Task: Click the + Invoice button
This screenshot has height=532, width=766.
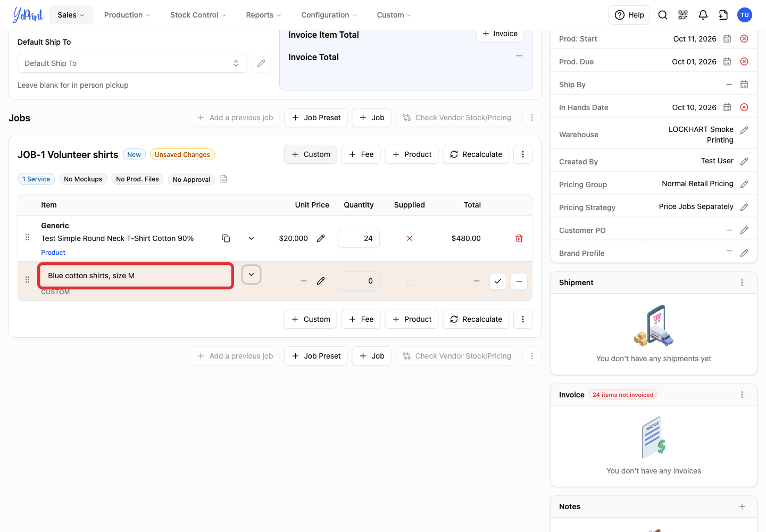Action: coord(499,34)
